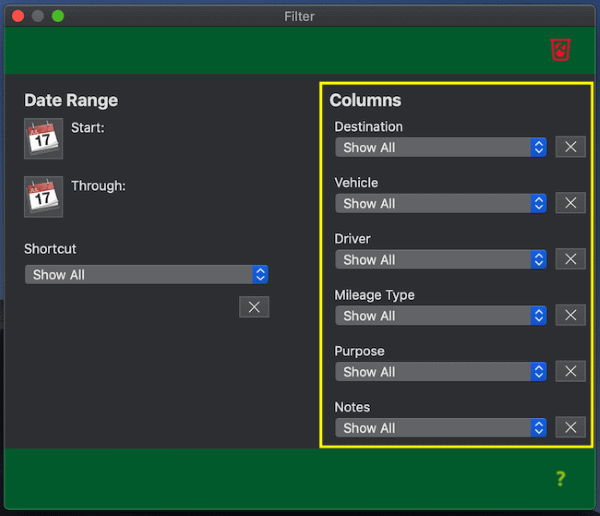Open the Mileage Type dropdown
600x516 pixels.
click(440, 315)
